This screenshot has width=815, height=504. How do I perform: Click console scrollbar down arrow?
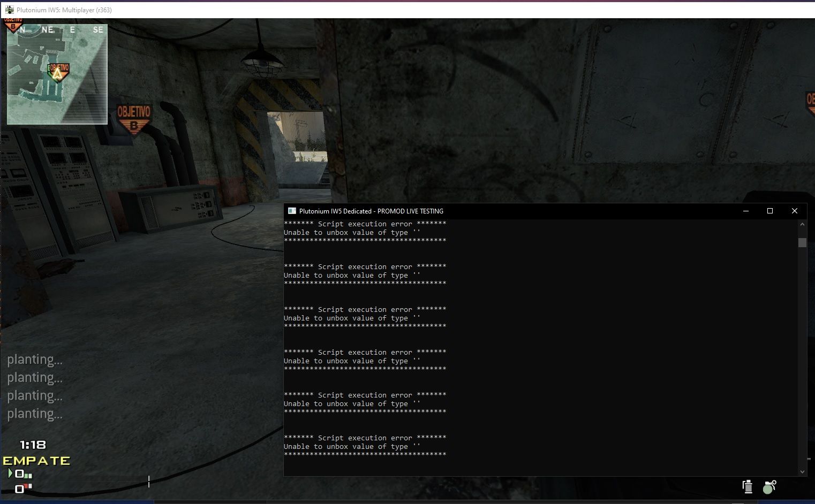click(802, 471)
